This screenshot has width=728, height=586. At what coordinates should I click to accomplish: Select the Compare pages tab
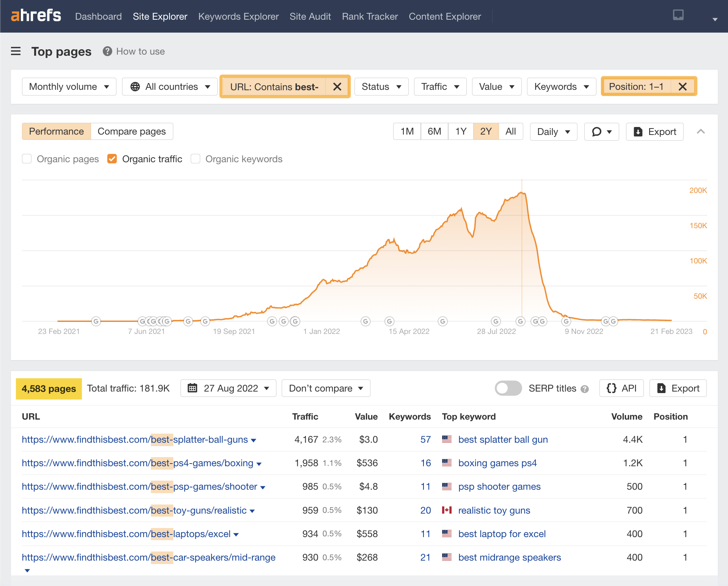click(131, 131)
